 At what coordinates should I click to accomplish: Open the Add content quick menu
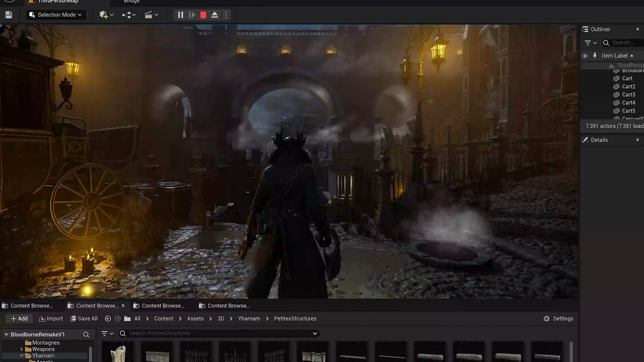click(x=106, y=15)
